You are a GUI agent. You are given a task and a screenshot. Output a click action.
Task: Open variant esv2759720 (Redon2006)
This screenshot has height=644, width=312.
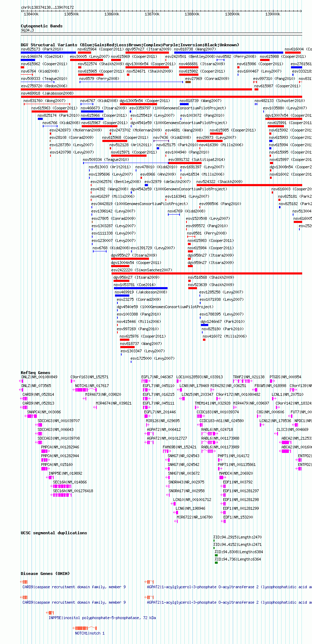click(x=44, y=86)
